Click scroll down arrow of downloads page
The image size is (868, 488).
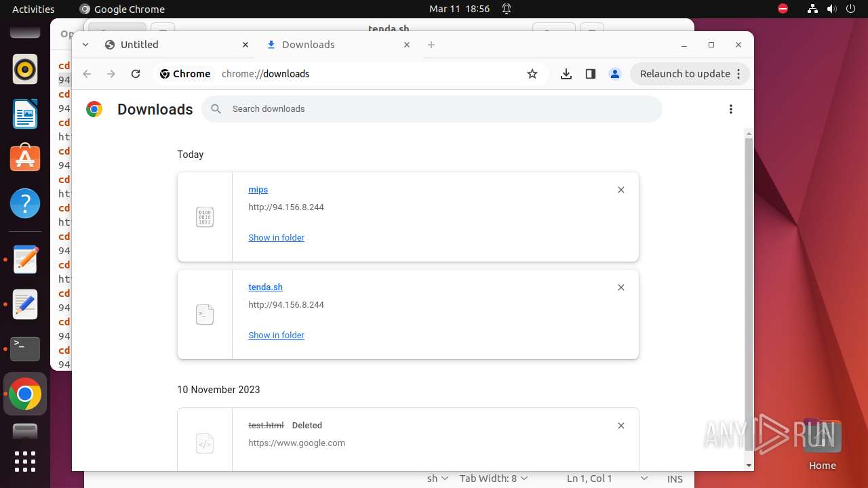pos(749,466)
